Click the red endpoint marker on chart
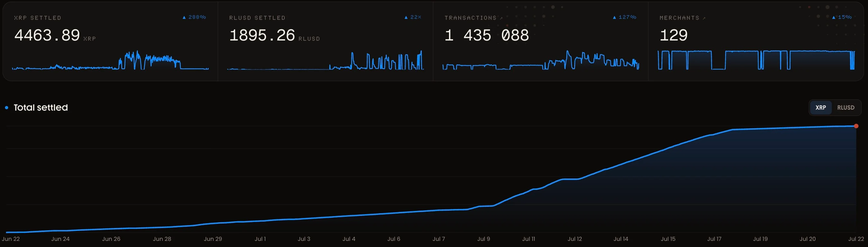 coord(856,126)
